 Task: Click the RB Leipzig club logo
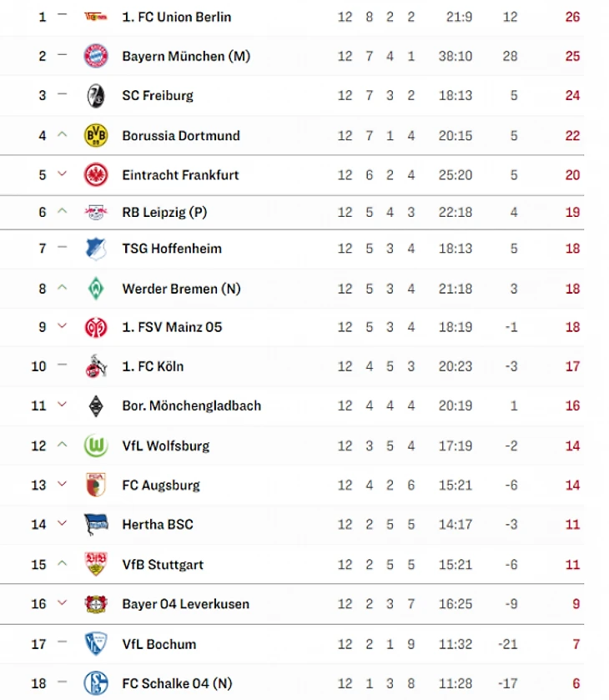95,213
